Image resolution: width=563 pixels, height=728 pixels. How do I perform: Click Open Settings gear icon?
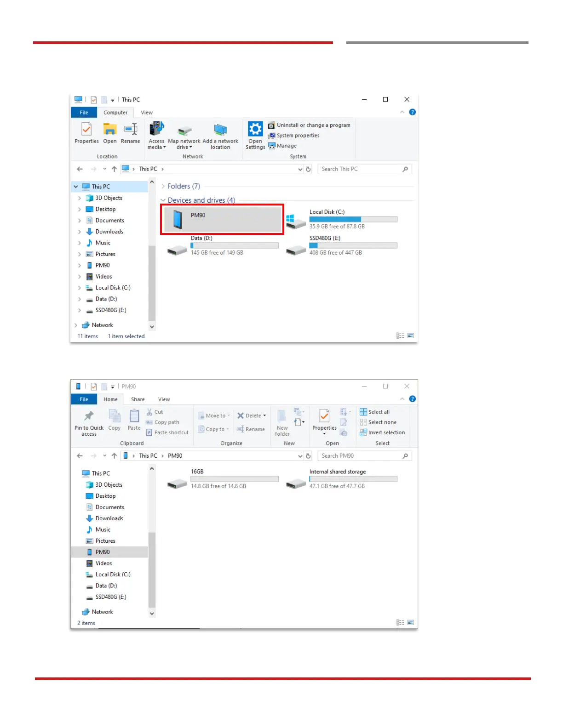click(x=255, y=136)
